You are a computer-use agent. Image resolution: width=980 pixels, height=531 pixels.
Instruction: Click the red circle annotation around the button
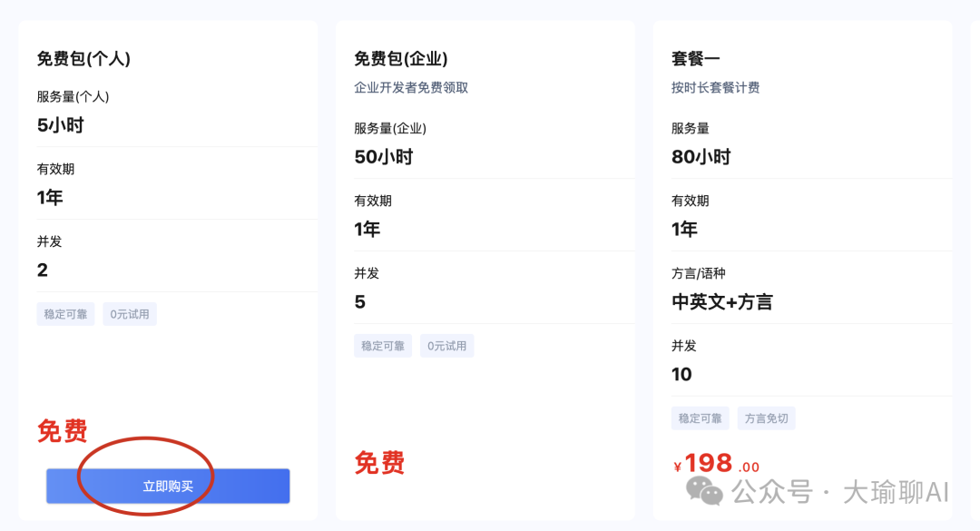[145, 476]
